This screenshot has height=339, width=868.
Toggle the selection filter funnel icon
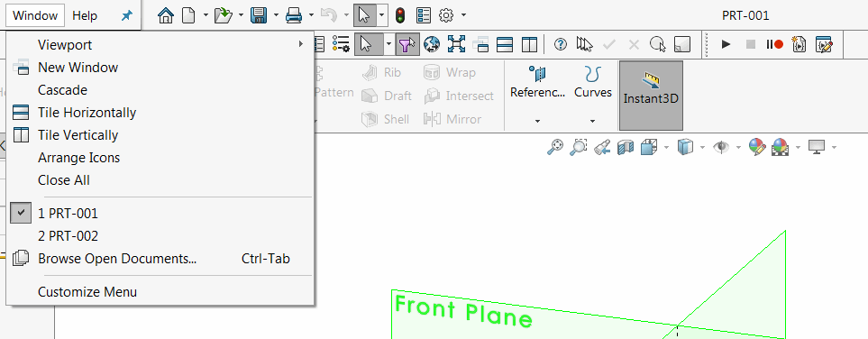pyautogui.click(x=407, y=44)
